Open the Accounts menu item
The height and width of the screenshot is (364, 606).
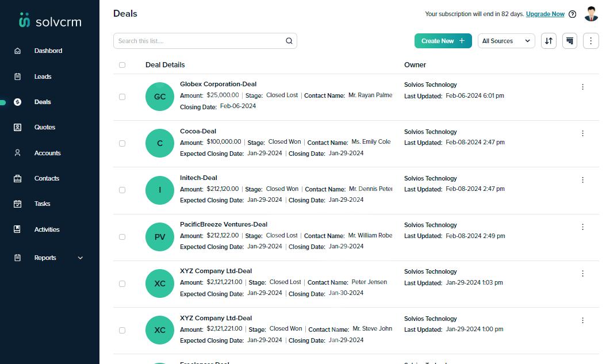tap(48, 153)
